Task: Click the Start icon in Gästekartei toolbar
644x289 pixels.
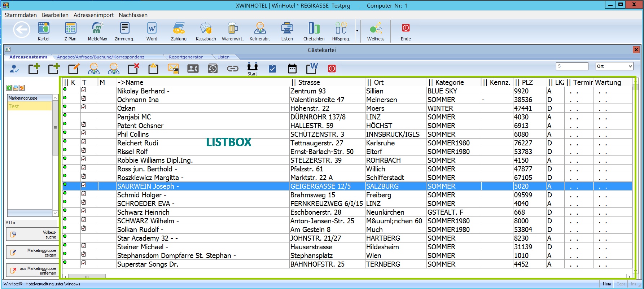Action: click(253, 69)
